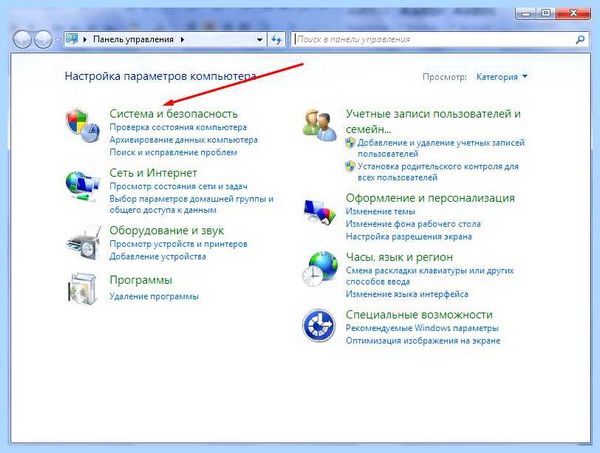
Task: Minimize the Control Panel window
Action: [527, 13]
